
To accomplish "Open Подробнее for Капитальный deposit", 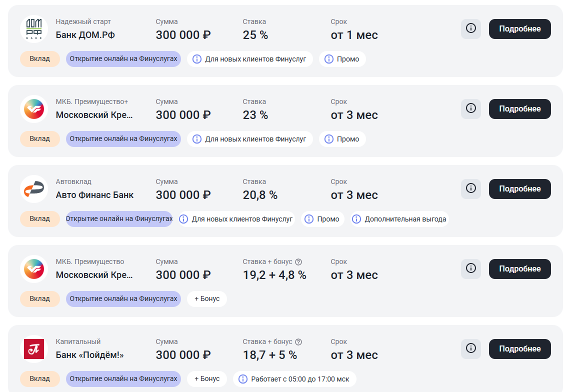I will [519, 349].
